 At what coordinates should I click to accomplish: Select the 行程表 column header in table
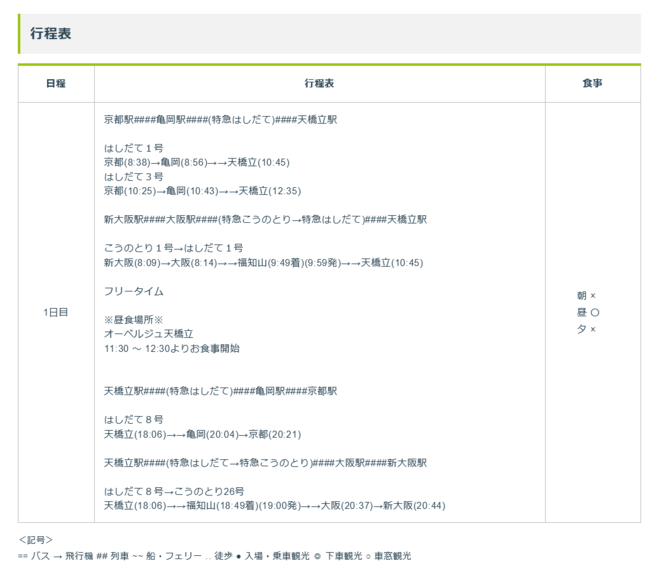pyautogui.click(x=319, y=83)
